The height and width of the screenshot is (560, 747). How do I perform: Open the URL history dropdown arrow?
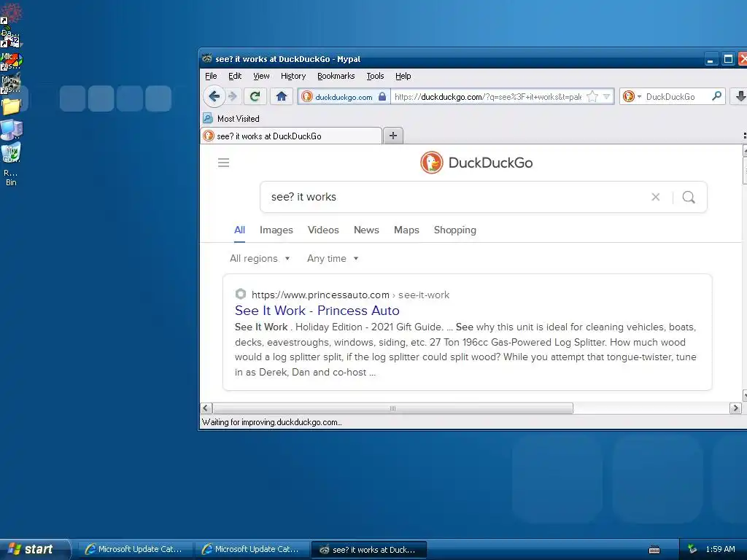click(606, 97)
